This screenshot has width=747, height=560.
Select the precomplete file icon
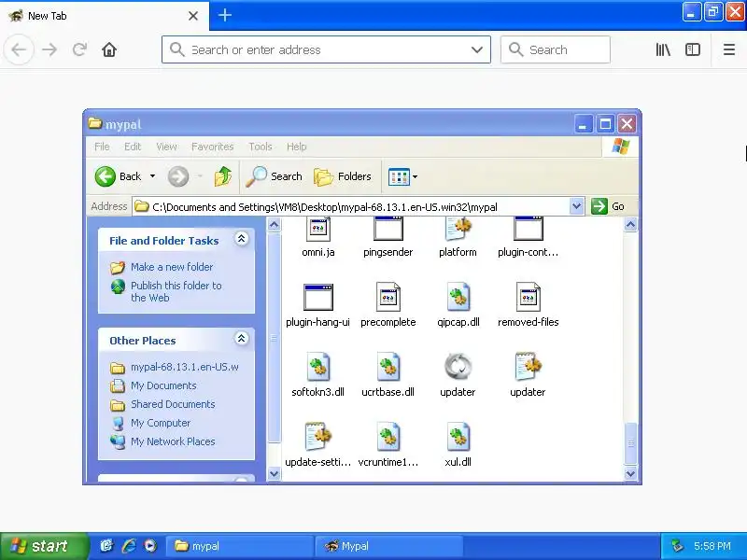tap(388, 297)
